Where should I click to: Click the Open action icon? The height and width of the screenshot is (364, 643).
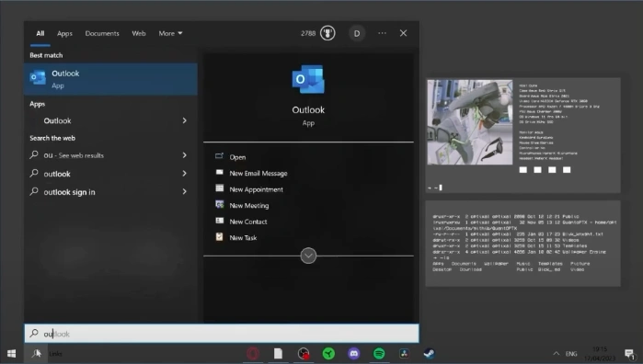(x=219, y=155)
